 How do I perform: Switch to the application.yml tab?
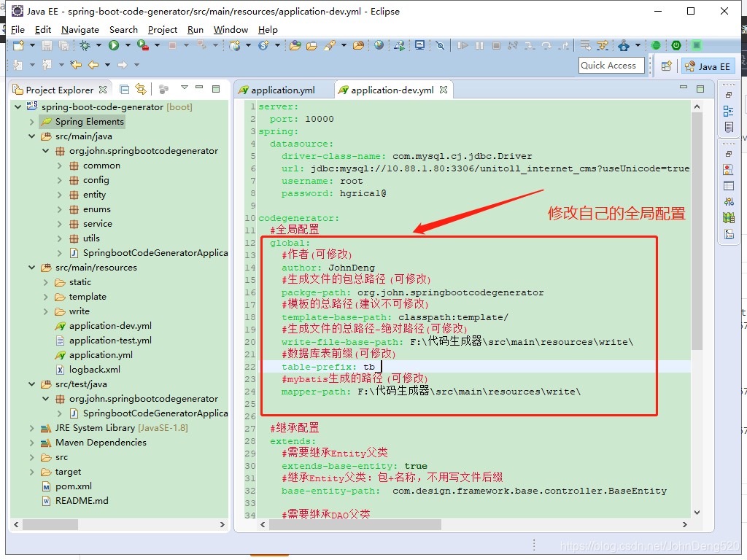pos(282,90)
